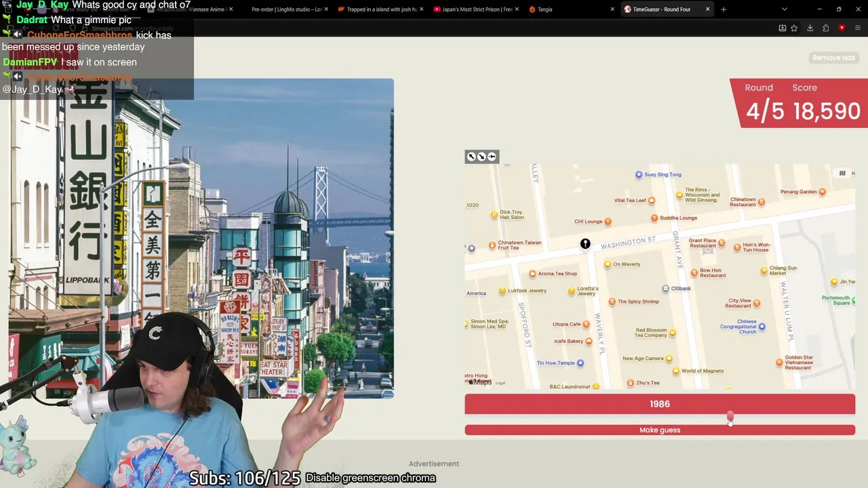The width and height of the screenshot is (868, 488).
Task: Click the Dick Troy Hair Salon marker
Action: click(494, 215)
